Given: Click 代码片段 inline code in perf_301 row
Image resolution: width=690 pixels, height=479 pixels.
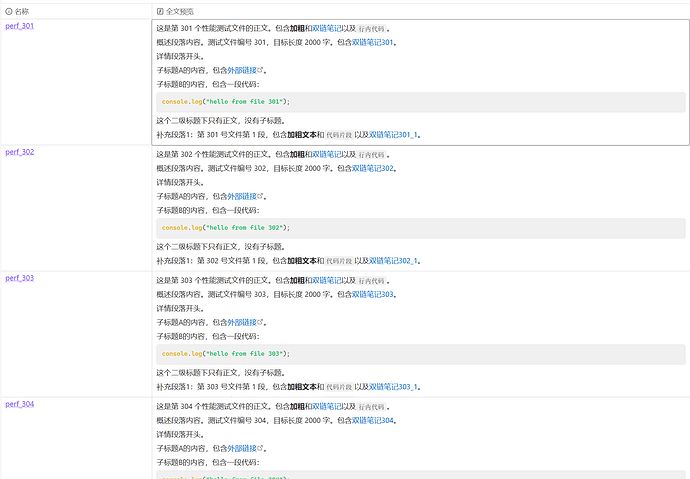Looking at the screenshot, I should (x=339, y=135).
